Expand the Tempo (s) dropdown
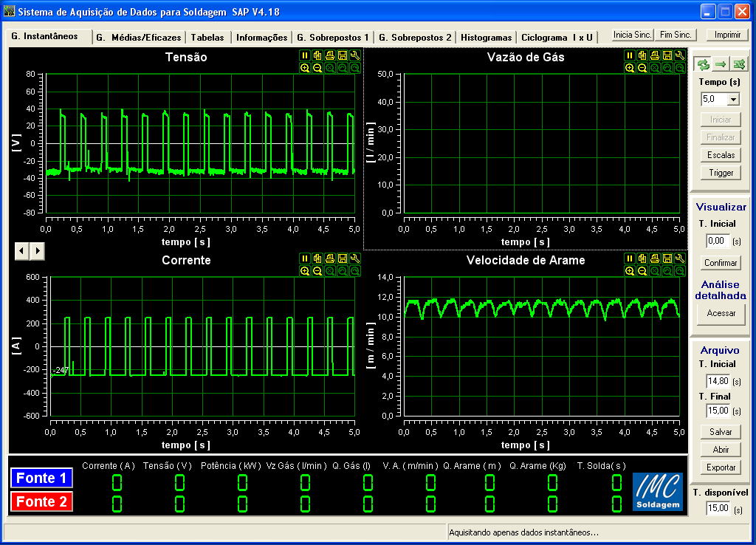 coord(733,99)
